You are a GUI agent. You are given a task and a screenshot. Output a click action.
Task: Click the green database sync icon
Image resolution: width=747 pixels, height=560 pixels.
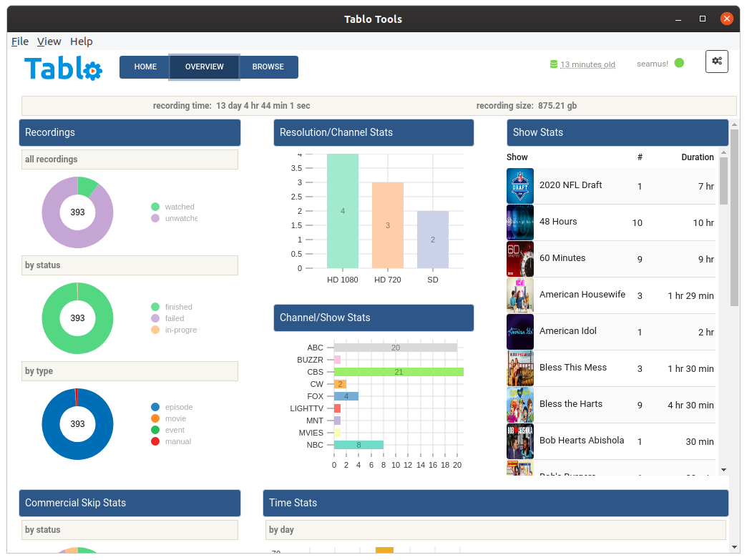click(x=554, y=64)
